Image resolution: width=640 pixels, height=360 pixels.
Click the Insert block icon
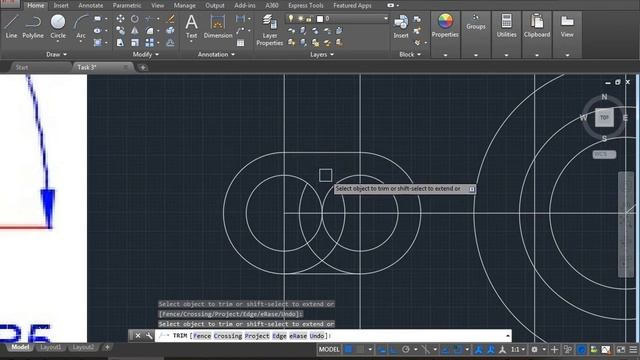tap(401, 27)
